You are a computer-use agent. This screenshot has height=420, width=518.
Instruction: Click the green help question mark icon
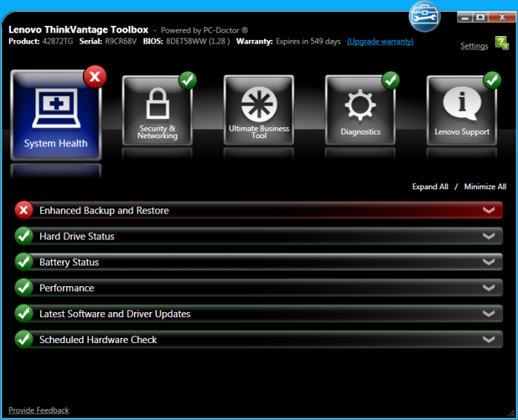(x=502, y=44)
